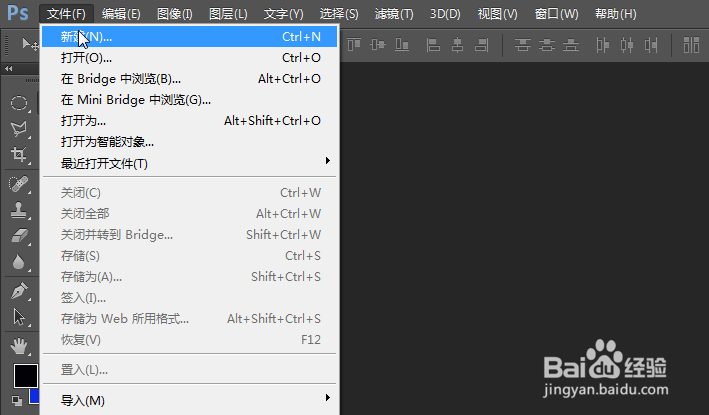The height and width of the screenshot is (415, 709).
Task: Click the Move tool icon in options bar
Action: click(30, 44)
